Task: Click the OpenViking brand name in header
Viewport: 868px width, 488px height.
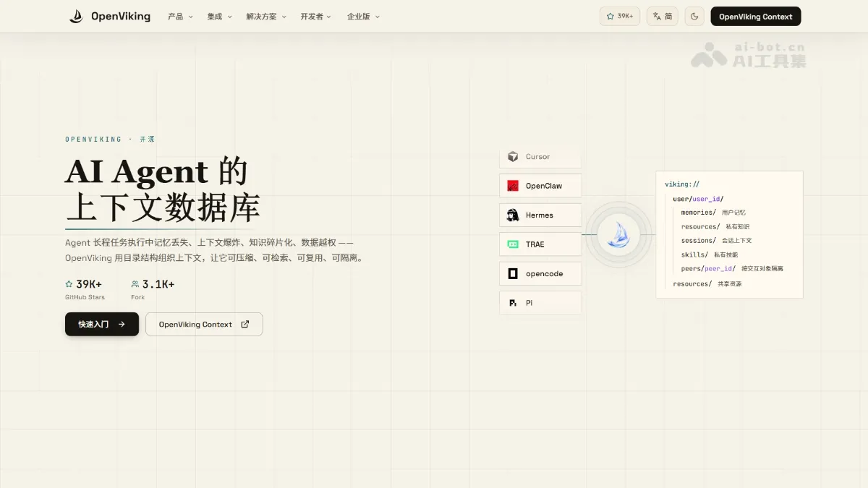Action: pos(120,16)
